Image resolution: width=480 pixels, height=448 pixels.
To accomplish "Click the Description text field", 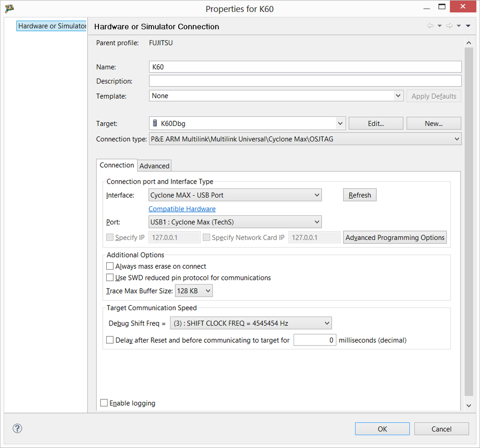I will click(x=305, y=81).
